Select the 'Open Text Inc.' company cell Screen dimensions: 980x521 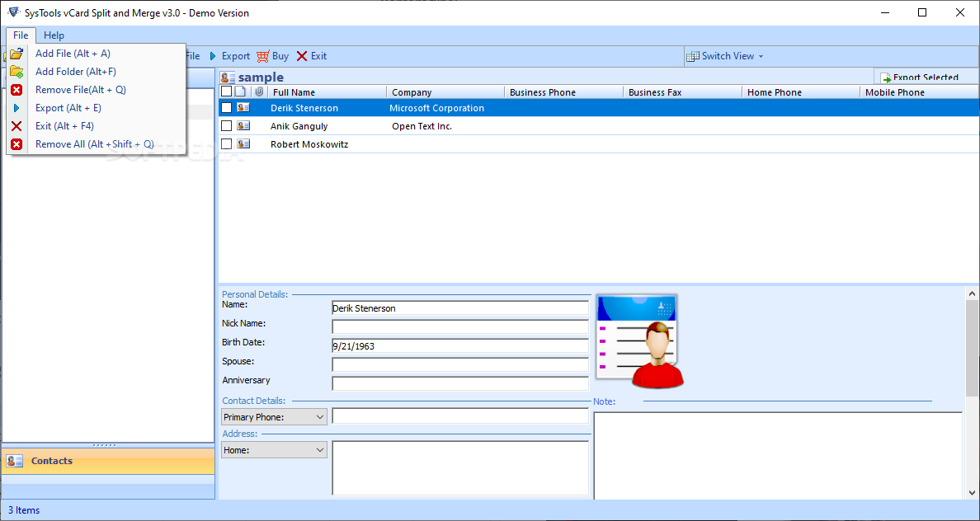pyautogui.click(x=422, y=126)
